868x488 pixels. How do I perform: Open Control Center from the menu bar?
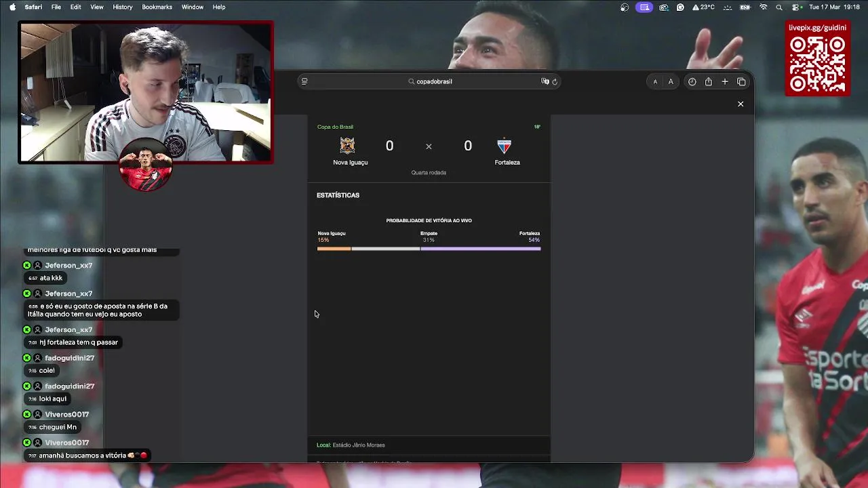pos(795,7)
